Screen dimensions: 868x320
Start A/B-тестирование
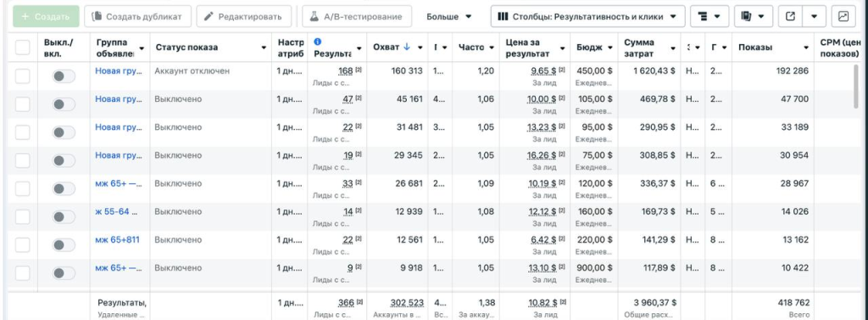[x=357, y=17]
